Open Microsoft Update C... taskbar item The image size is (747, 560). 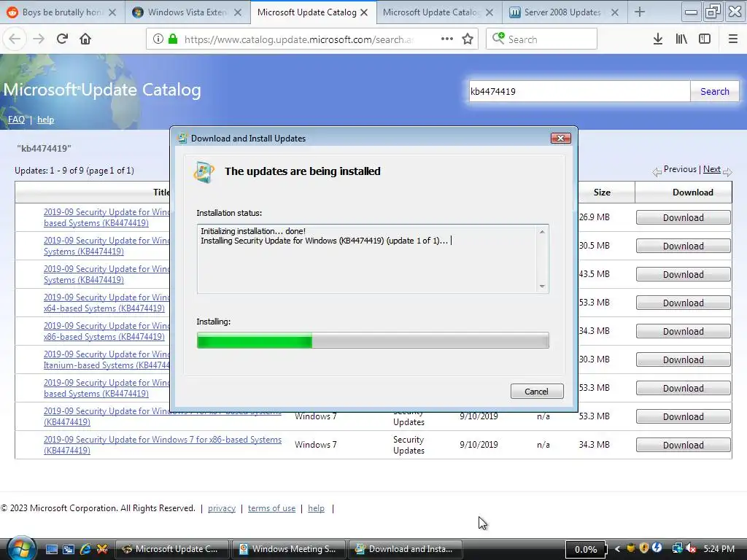pyautogui.click(x=172, y=549)
